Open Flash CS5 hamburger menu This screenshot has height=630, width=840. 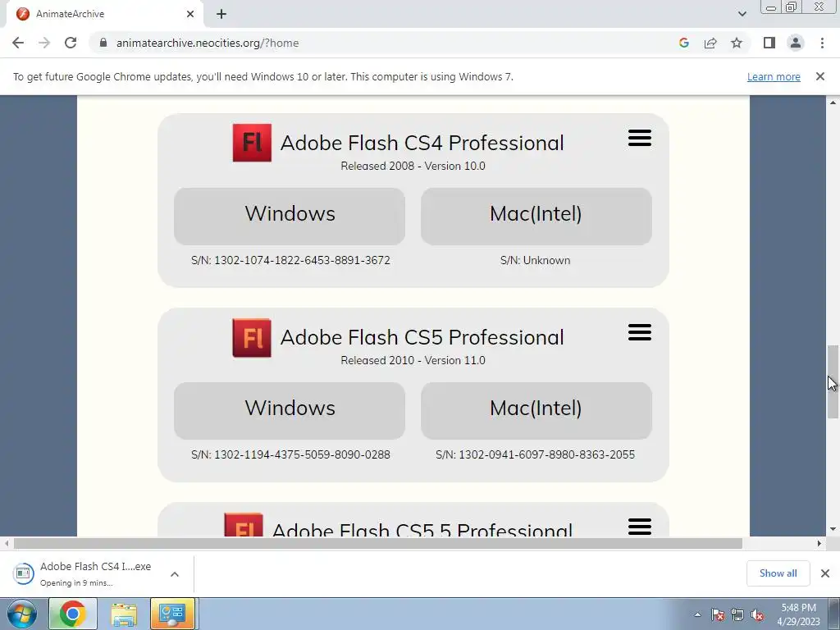click(640, 333)
